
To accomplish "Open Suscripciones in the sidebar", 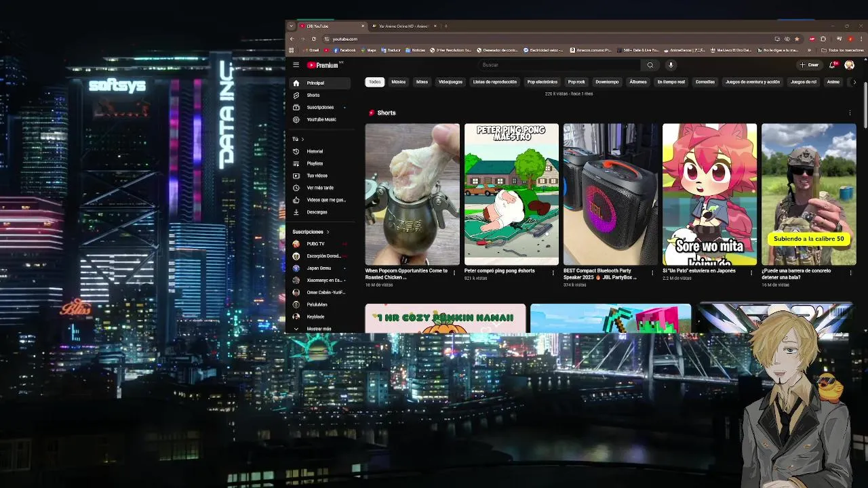I will click(321, 107).
